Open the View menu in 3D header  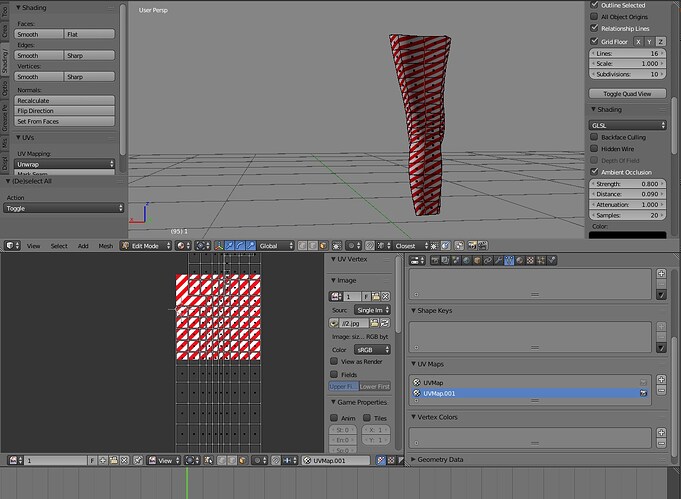point(33,246)
